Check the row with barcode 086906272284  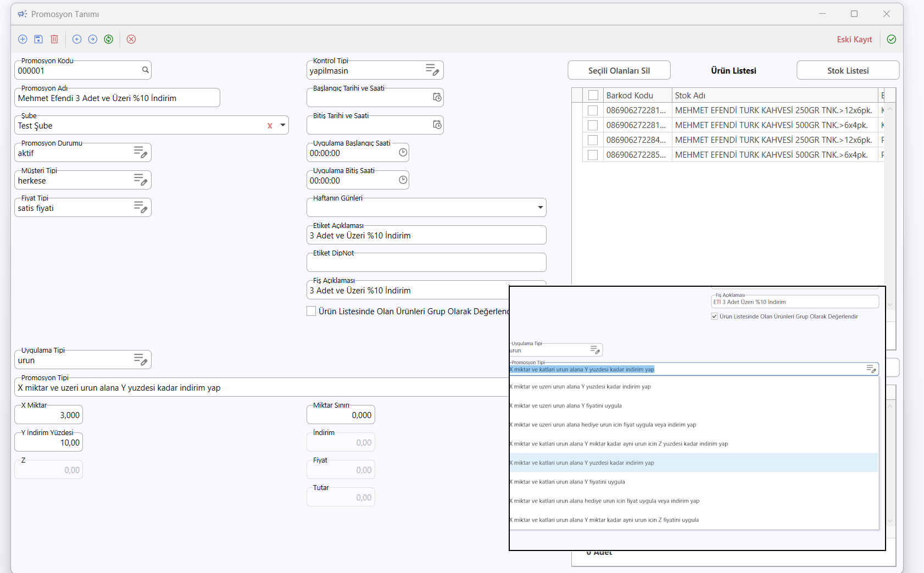pyautogui.click(x=593, y=140)
